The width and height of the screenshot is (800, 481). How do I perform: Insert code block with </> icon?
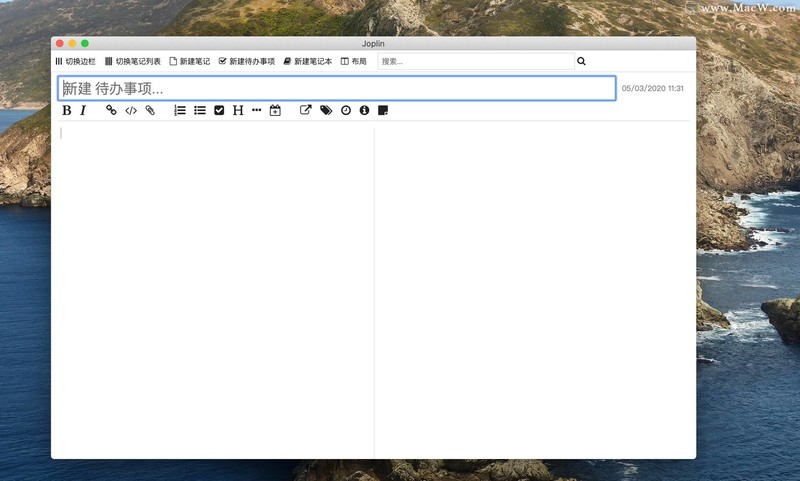[131, 110]
